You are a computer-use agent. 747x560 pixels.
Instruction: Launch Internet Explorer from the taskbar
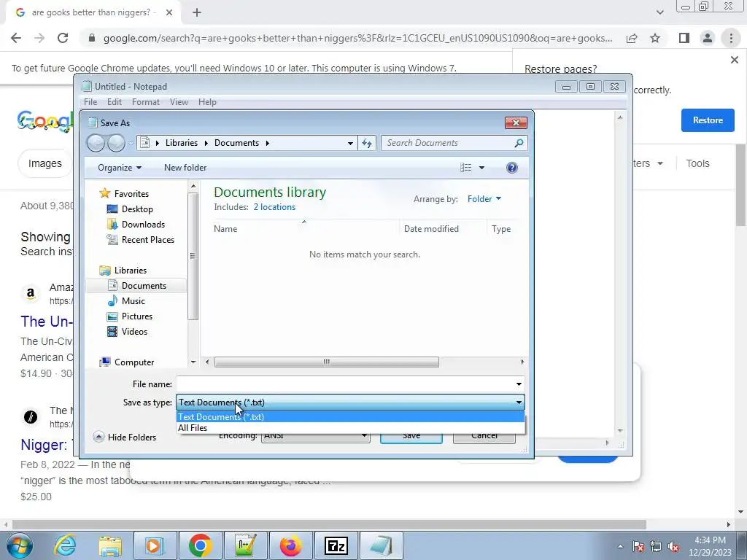coord(65,545)
